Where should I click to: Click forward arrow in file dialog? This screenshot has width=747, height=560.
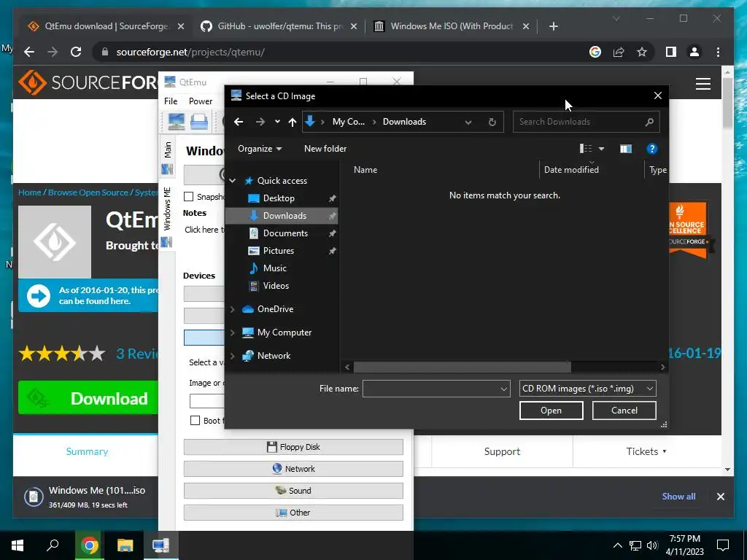pos(260,122)
